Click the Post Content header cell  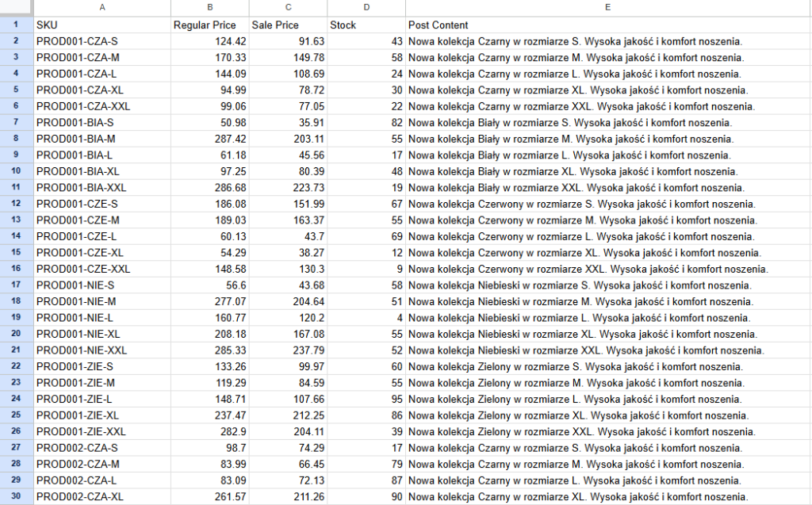point(607,25)
